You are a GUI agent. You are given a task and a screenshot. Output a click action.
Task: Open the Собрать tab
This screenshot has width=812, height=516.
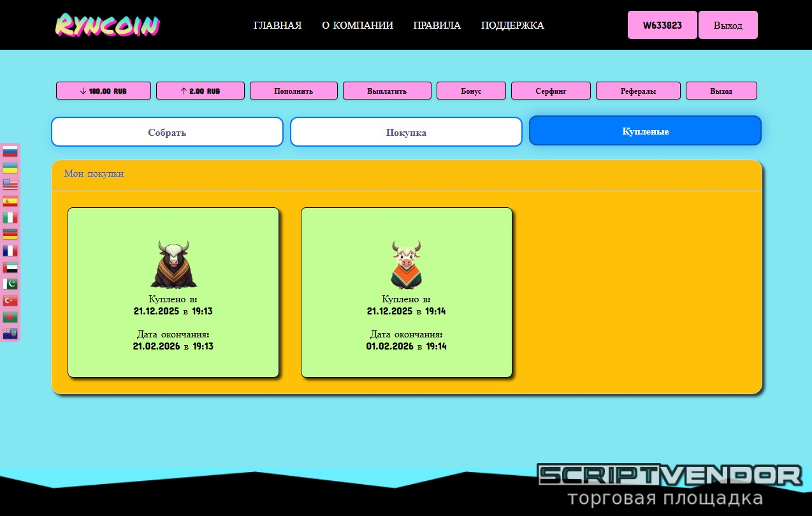167,132
